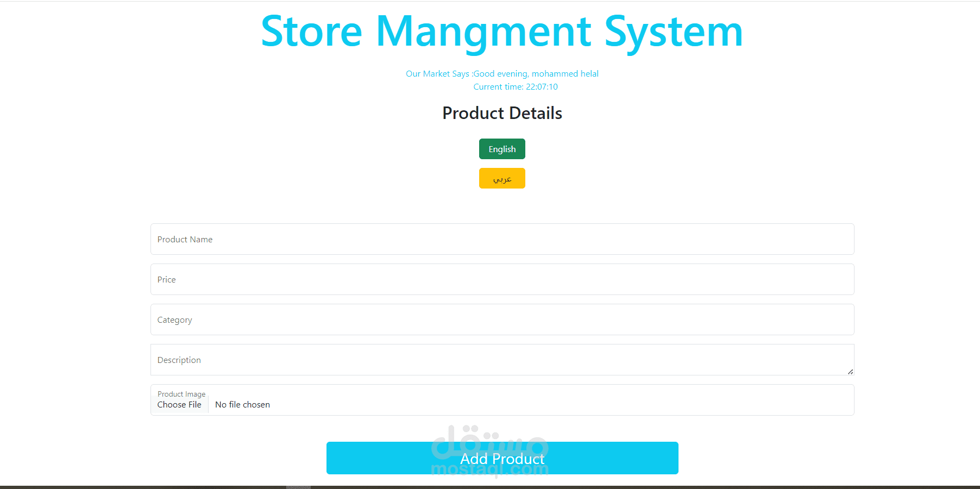This screenshot has width=980, height=489.
Task: Click the Product Image label
Action: point(181,394)
